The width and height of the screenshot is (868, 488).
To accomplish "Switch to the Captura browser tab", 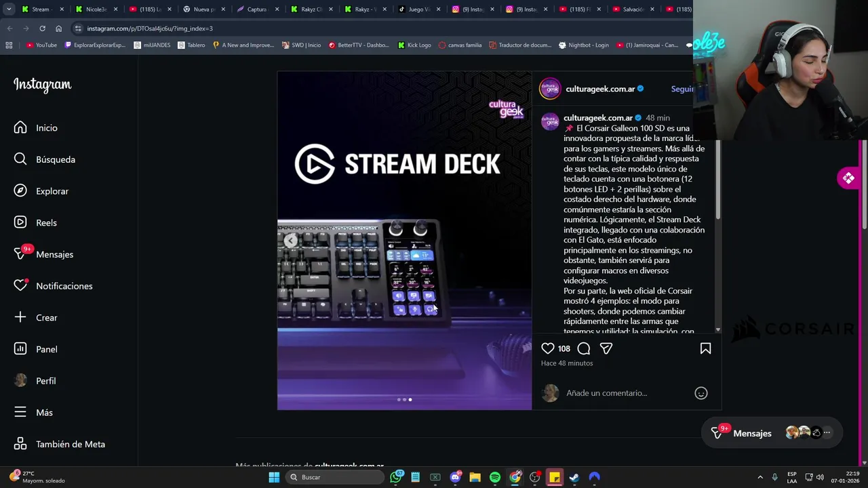I will coord(257,9).
